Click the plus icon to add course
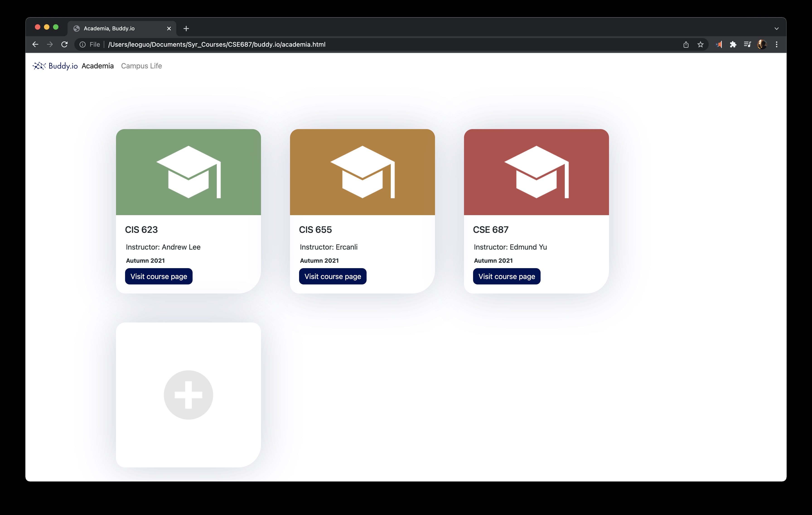812x515 pixels. [188, 395]
